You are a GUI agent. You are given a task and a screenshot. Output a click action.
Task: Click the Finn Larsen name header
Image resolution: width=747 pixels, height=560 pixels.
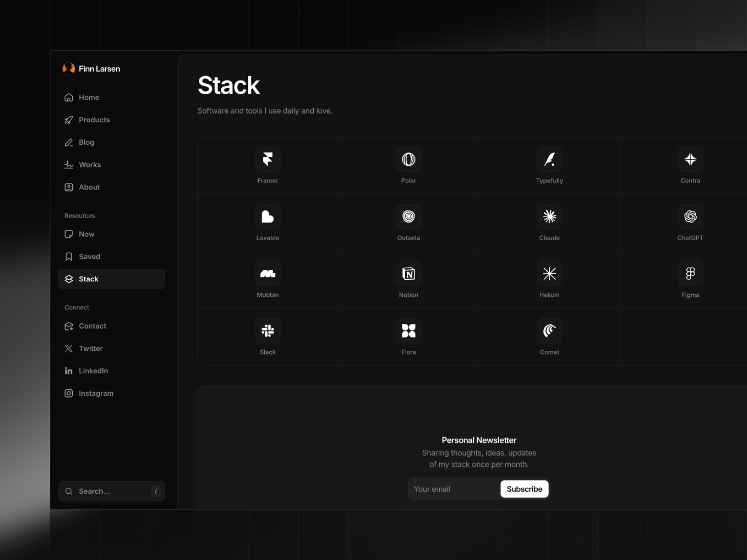[99, 69]
